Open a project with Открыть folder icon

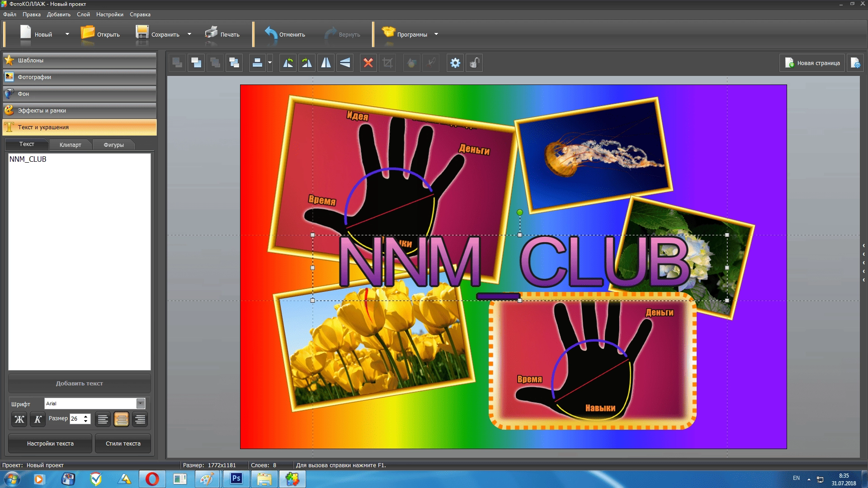(x=88, y=33)
